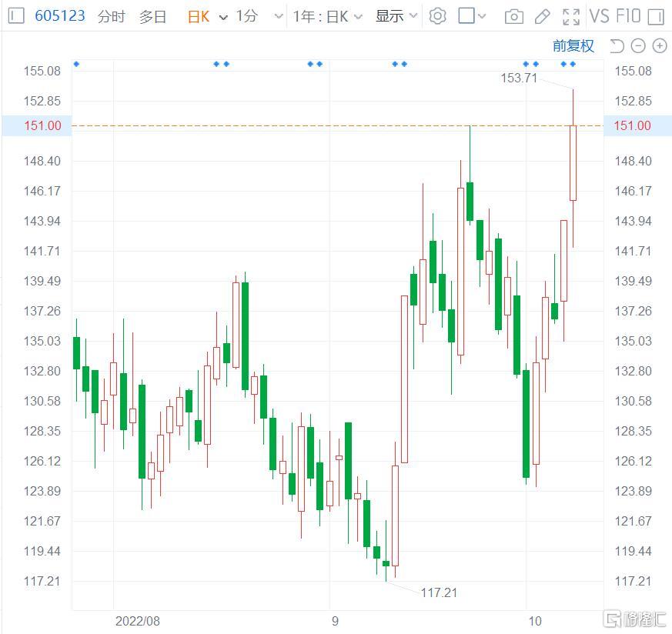Expand the layout square dropdown arrow
Viewport: 672px width, 634px height.
point(482,16)
